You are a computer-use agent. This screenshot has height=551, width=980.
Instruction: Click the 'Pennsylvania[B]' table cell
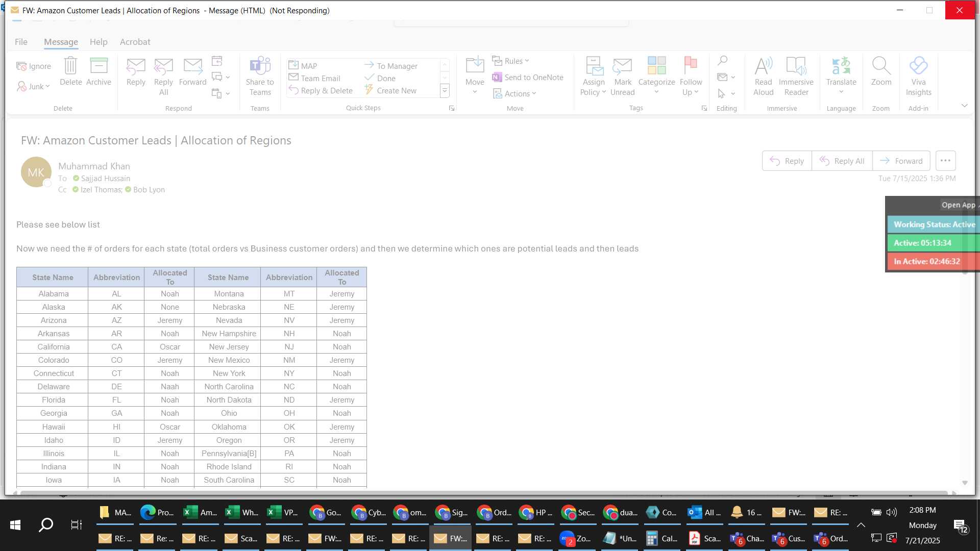point(229,453)
